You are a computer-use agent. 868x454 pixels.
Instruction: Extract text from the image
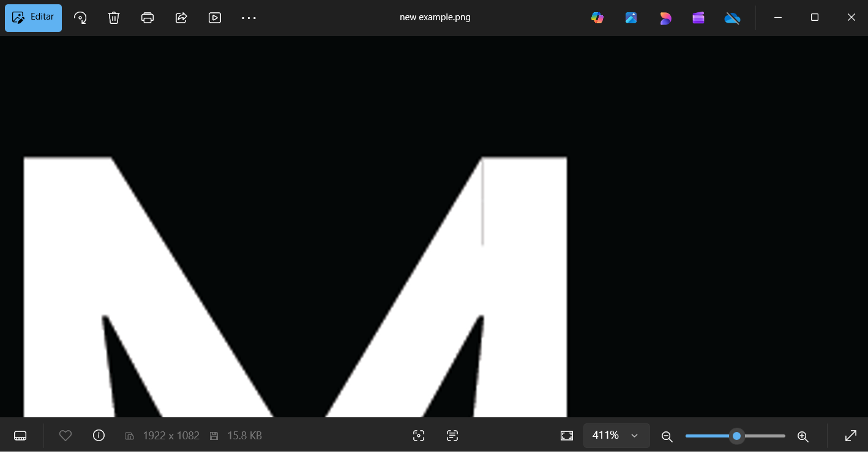tap(452, 435)
